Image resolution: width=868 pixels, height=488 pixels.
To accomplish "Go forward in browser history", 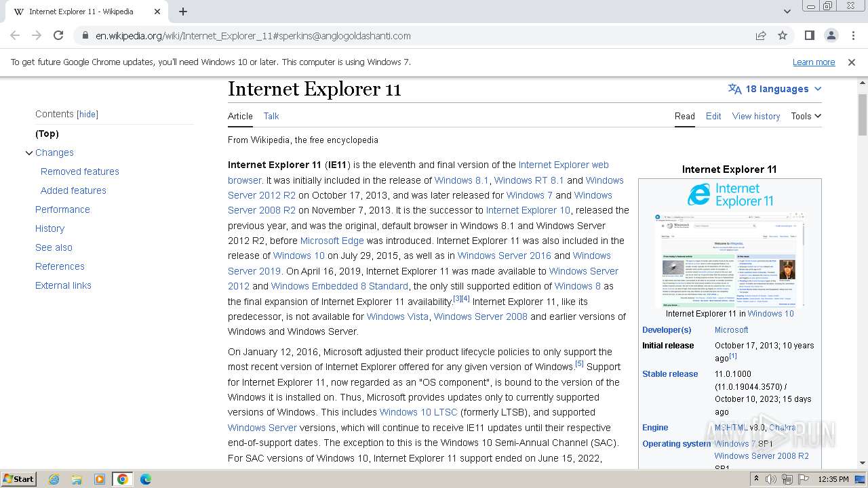I will pyautogui.click(x=37, y=36).
